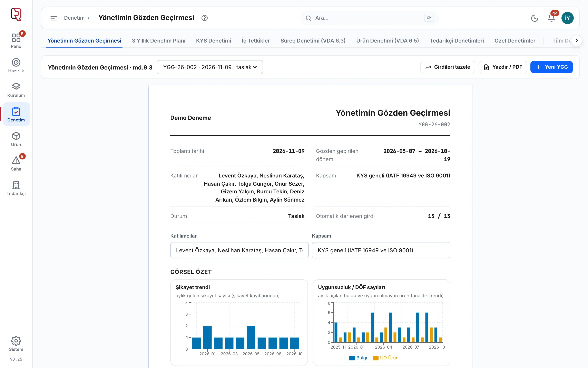Click the Kapsam input field
The height and width of the screenshot is (368, 588).
[x=381, y=250]
